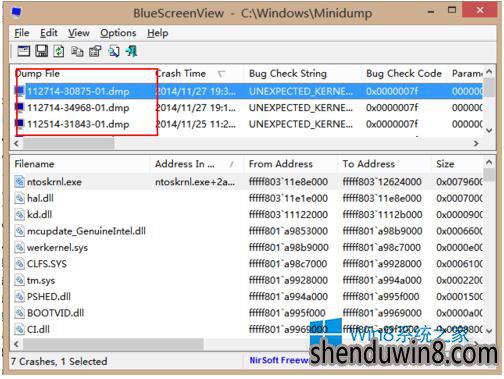This screenshot has width=504, height=379.
Task: Click the Save Selected Items disk icon
Action: click(42, 51)
